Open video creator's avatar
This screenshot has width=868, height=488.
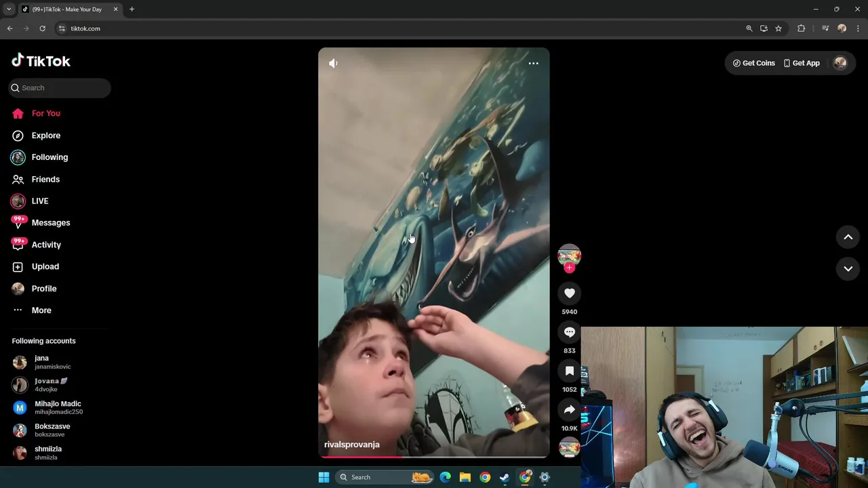[x=569, y=256]
